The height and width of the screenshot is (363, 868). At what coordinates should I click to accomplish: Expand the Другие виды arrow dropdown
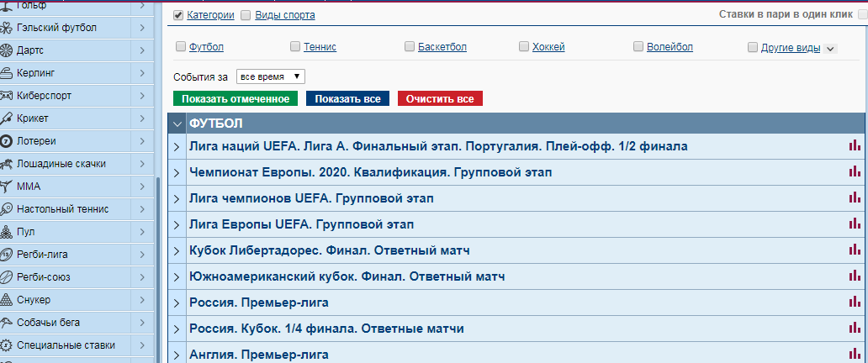tap(830, 49)
